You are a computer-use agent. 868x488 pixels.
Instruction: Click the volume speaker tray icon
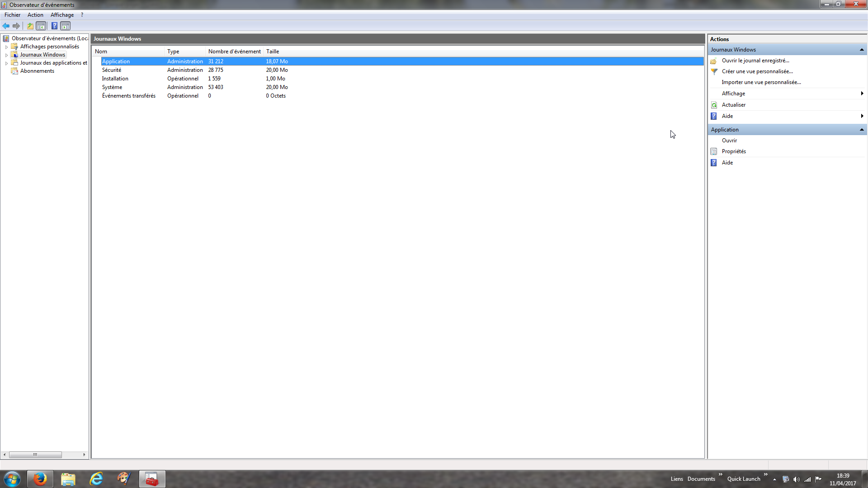point(796,479)
